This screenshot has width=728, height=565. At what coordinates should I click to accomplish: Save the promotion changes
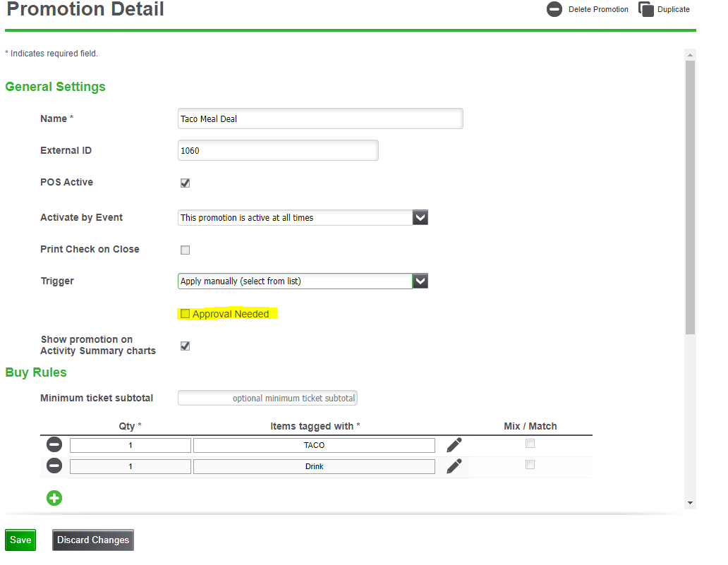tap(20, 540)
